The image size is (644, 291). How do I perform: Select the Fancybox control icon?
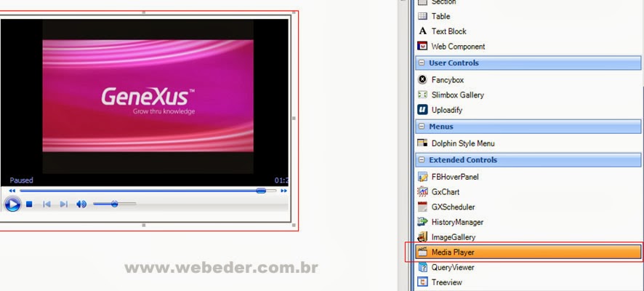(x=422, y=80)
